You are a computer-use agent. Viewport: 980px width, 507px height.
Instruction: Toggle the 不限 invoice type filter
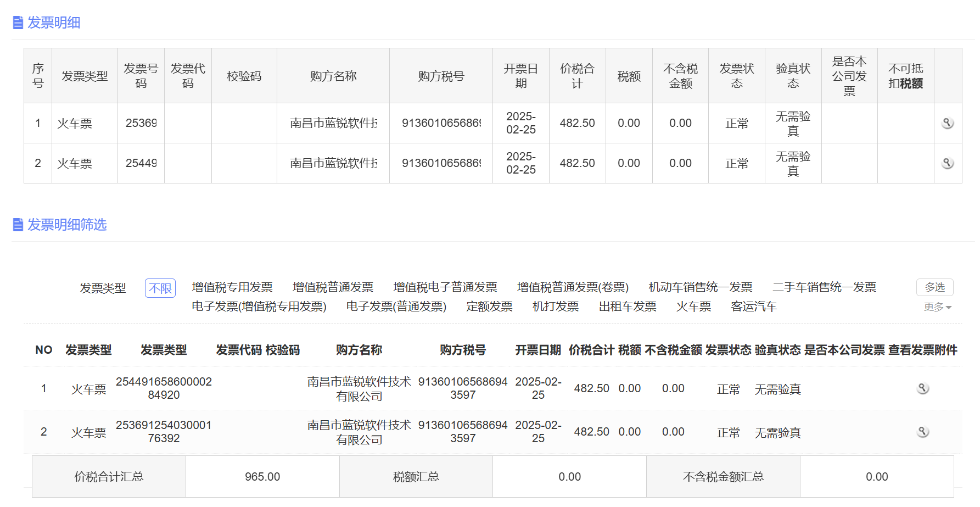[x=160, y=287]
